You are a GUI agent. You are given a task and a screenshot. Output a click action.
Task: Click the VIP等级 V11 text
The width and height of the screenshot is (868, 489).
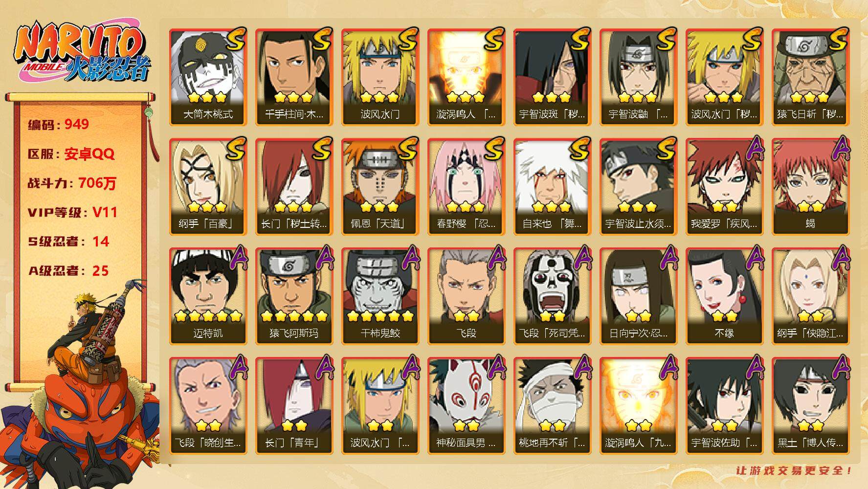point(72,212)
